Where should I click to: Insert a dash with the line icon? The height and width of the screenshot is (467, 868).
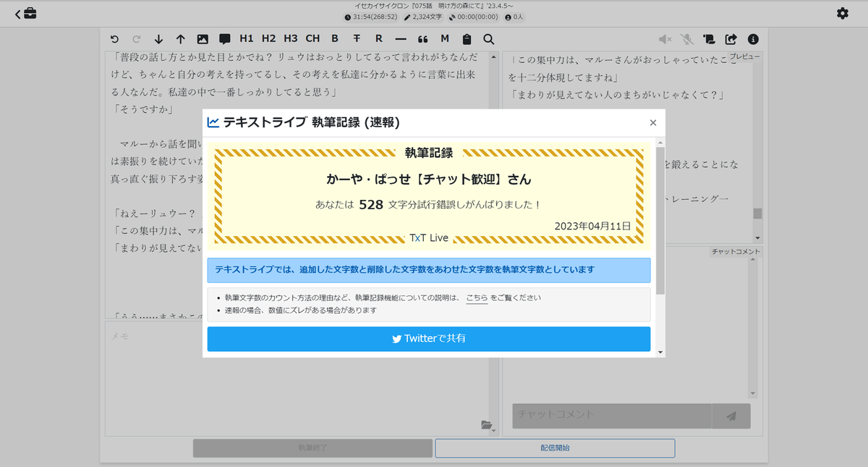click(x=401, y=38)
